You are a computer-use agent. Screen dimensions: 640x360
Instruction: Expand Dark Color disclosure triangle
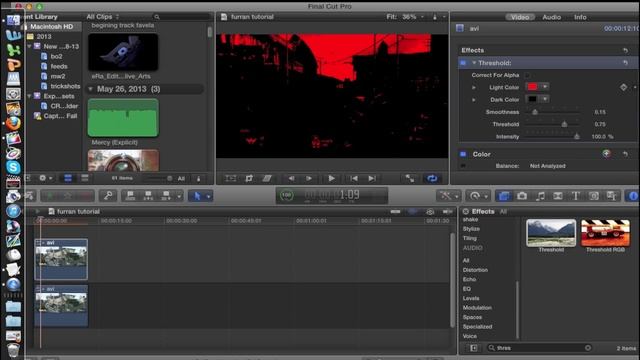[x=474, y=100]
